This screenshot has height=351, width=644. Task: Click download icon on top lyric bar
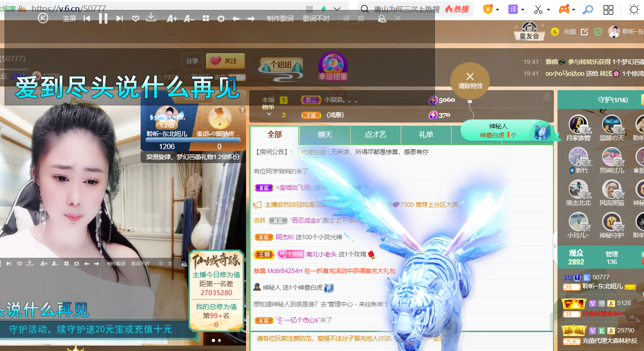coord(151,18)
